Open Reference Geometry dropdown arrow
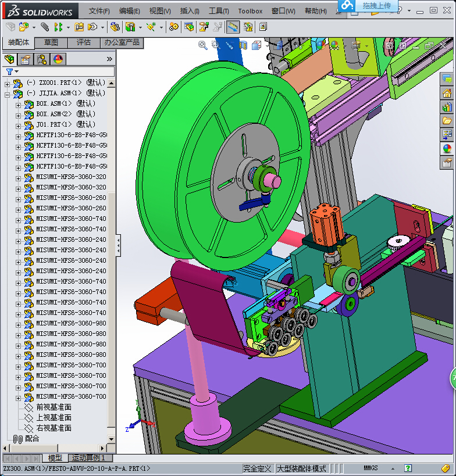 (x=161, y=27)
